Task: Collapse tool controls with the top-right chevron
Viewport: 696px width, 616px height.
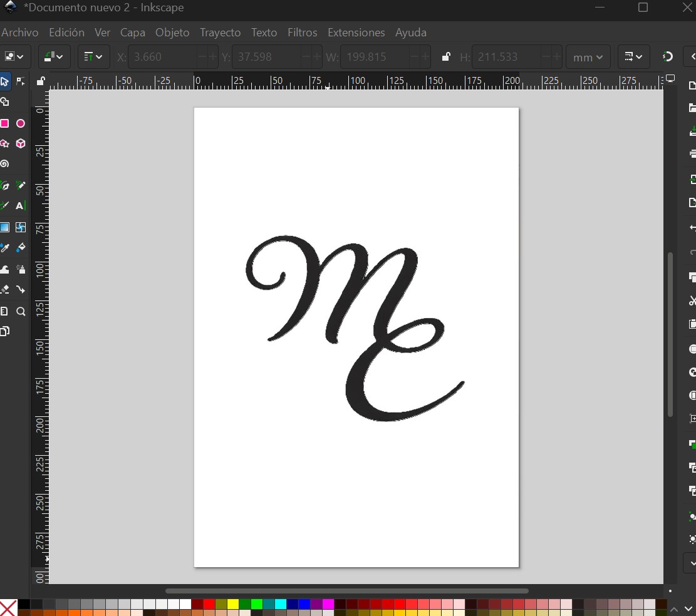Action: click(x=692, y=57)
